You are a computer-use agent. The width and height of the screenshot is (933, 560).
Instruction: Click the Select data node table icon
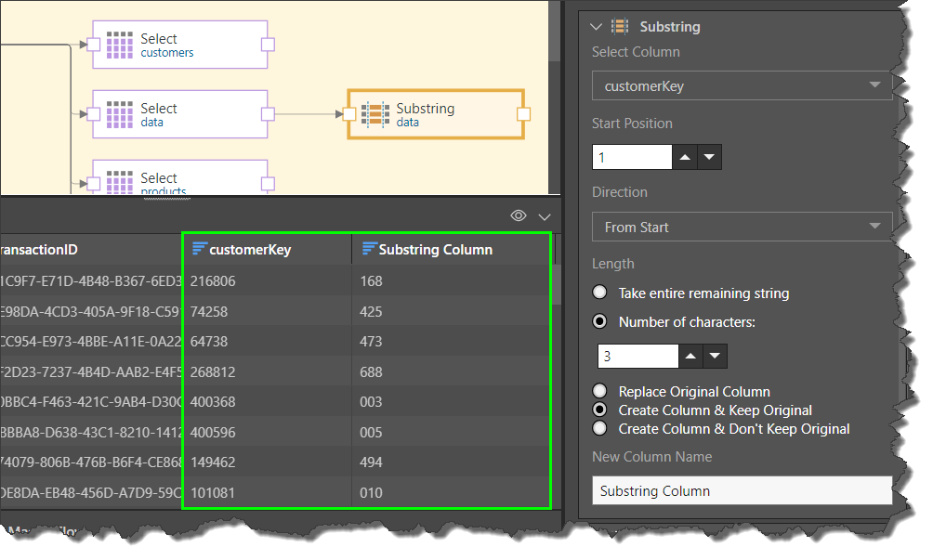click(x=120, y=115)
